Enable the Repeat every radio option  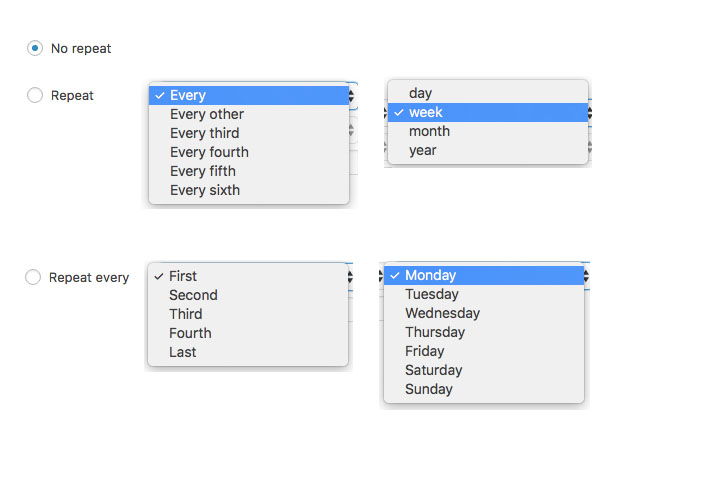(33, 277)
